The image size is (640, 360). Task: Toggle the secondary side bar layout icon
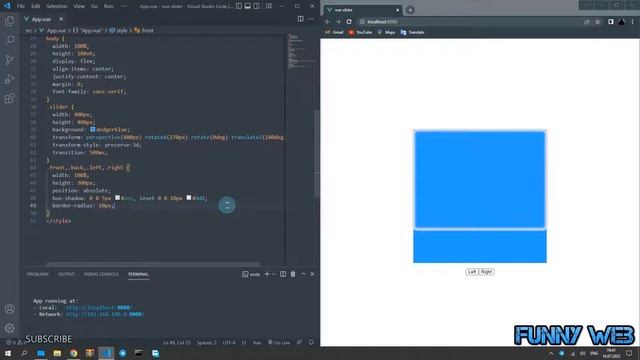[257, 6]
